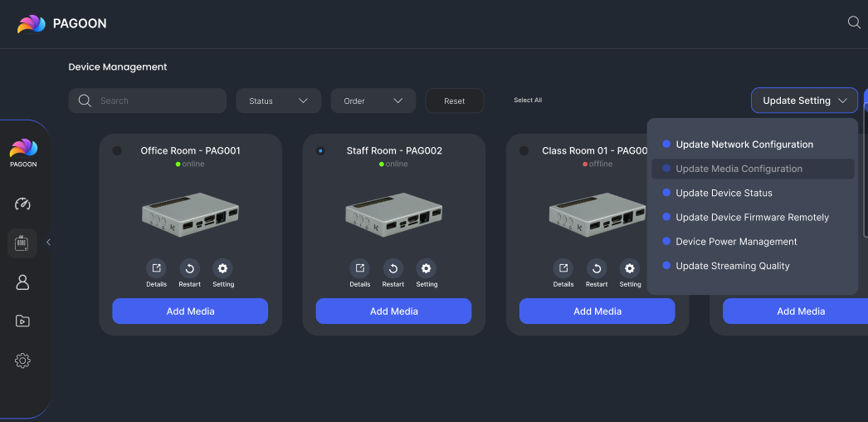Open the media folder sidebar icon
Image resolution: width=868 pixels, height=422 pixels.
point(22,321)
